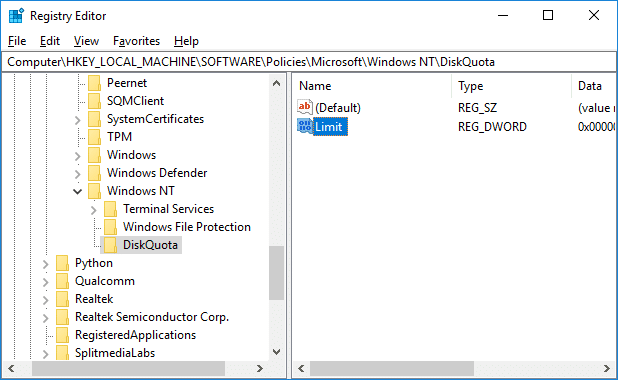Screen dimensions: 618x380
Task: Select the DiskQuota folder icon
Action: [x=111, y=245]
